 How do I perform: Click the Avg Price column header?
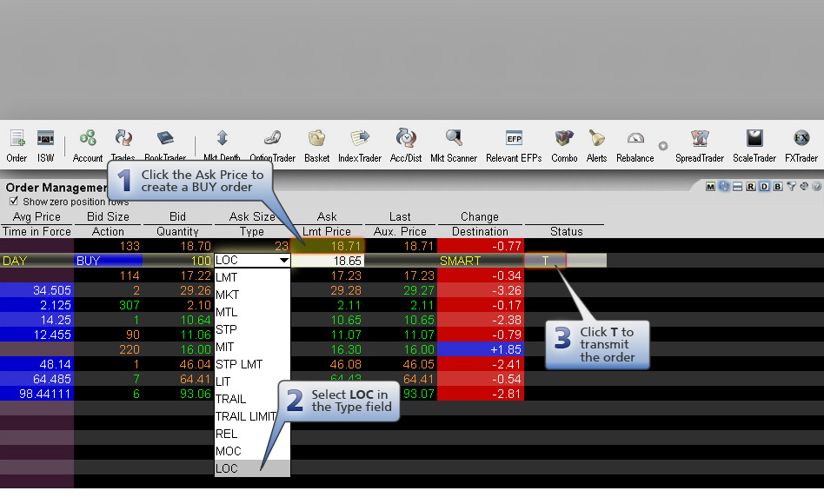tap(37, 216)
